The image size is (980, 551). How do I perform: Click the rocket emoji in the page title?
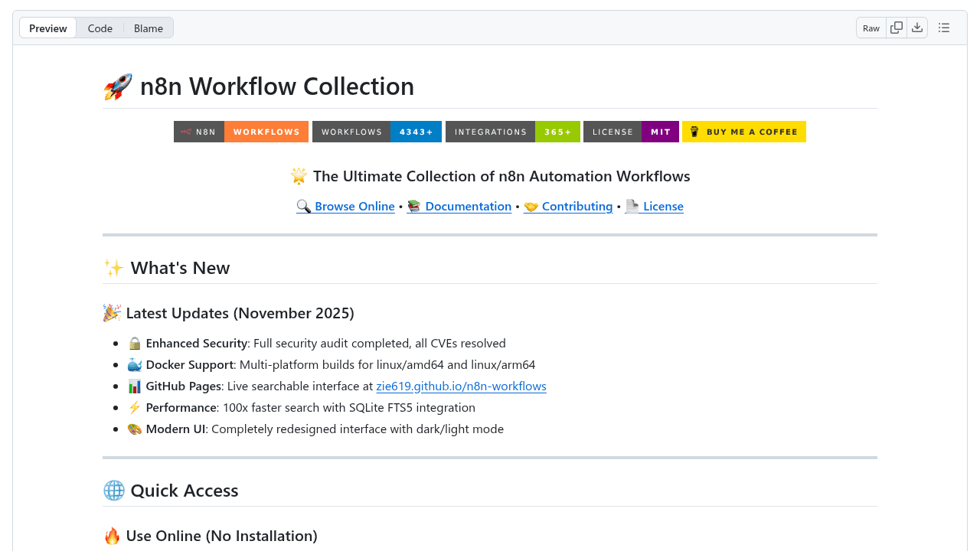pyautogui.click(x=116, y=86)
